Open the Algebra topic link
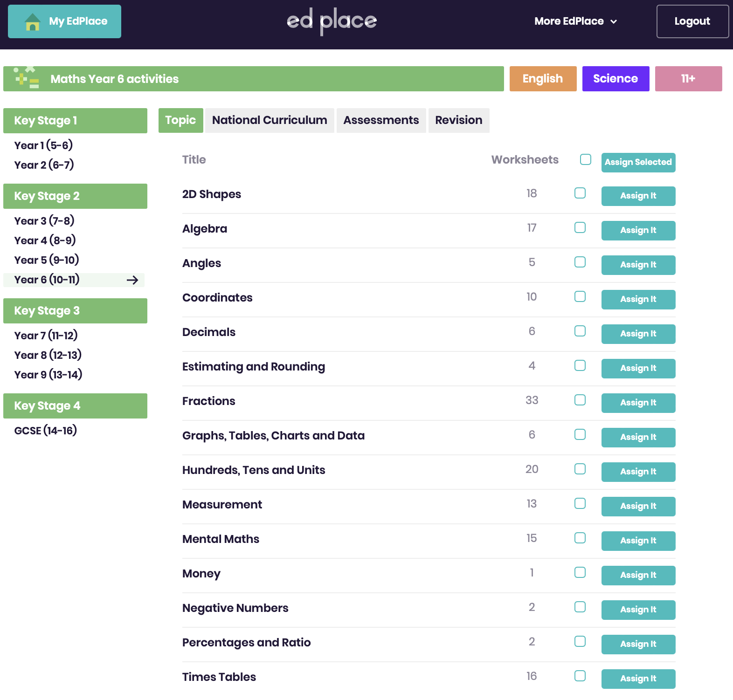 (205, 229)
